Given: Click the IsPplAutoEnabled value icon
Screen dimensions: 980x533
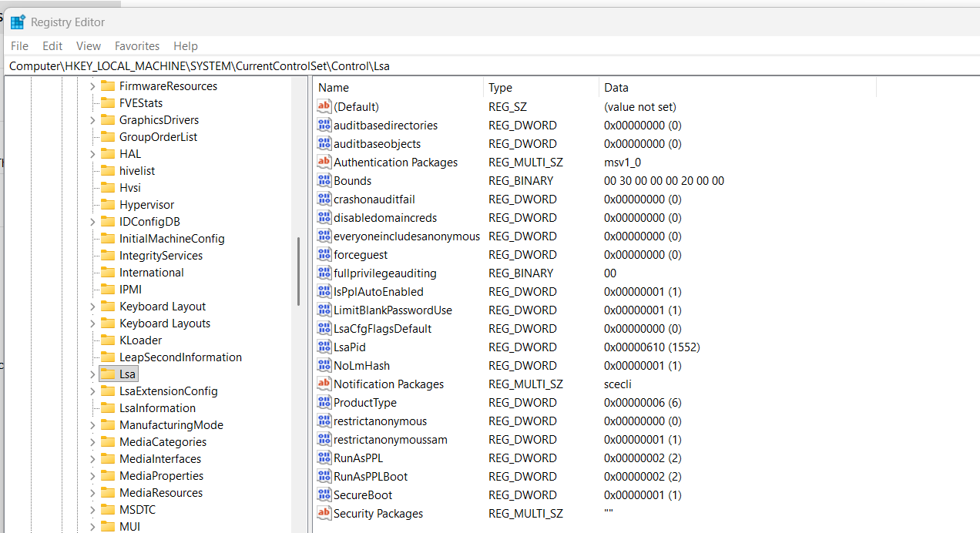Looking at the screenshot, I should tap(324, 292).
